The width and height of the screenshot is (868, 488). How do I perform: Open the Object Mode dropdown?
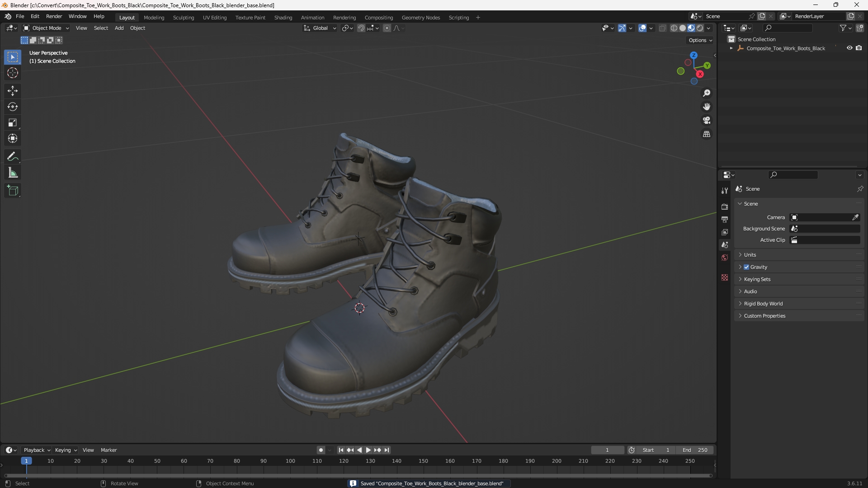[46, 28]
